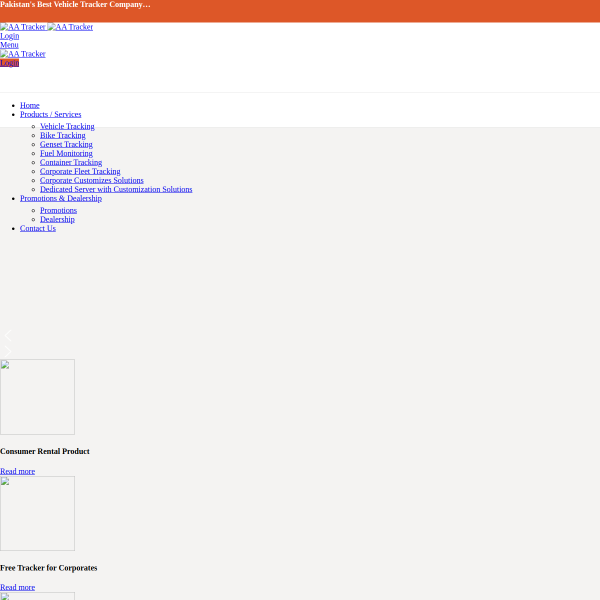This screenshot has width=600, height=600.
Task: Click Read more under Consumer Rental Product
Action: pos(18,471)
